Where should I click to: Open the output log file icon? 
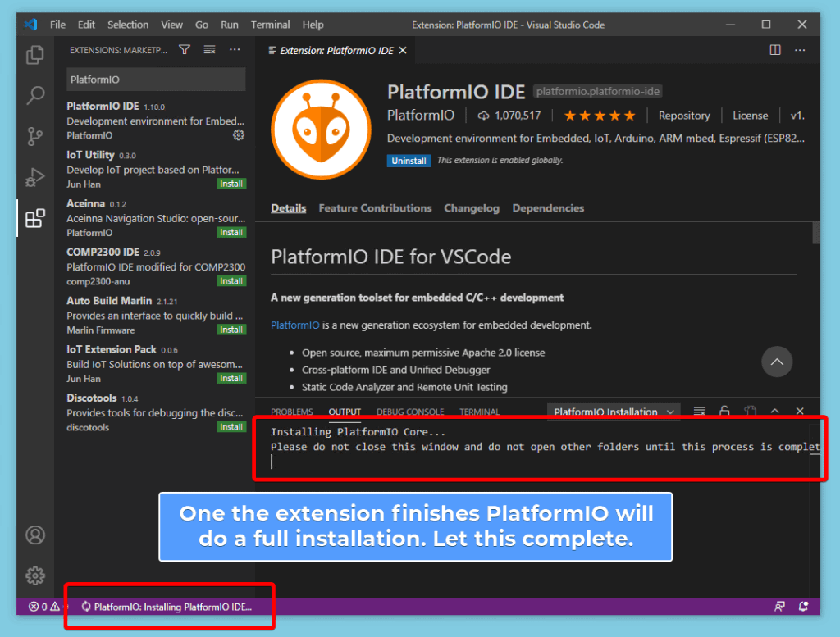point(750,411)
